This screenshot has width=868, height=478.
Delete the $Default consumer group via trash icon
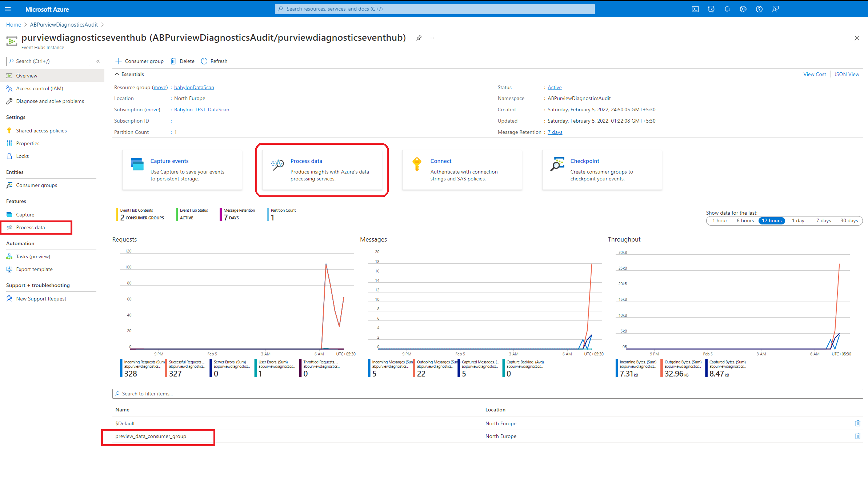[x=857, y=423]
